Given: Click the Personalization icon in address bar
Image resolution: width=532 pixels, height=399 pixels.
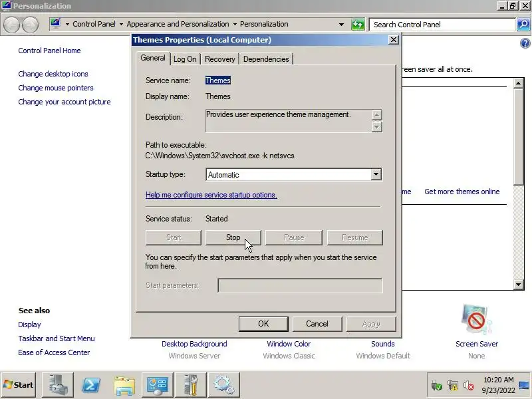Looking at the screenshot, I should pyautogui.click(x=56, y=24).
